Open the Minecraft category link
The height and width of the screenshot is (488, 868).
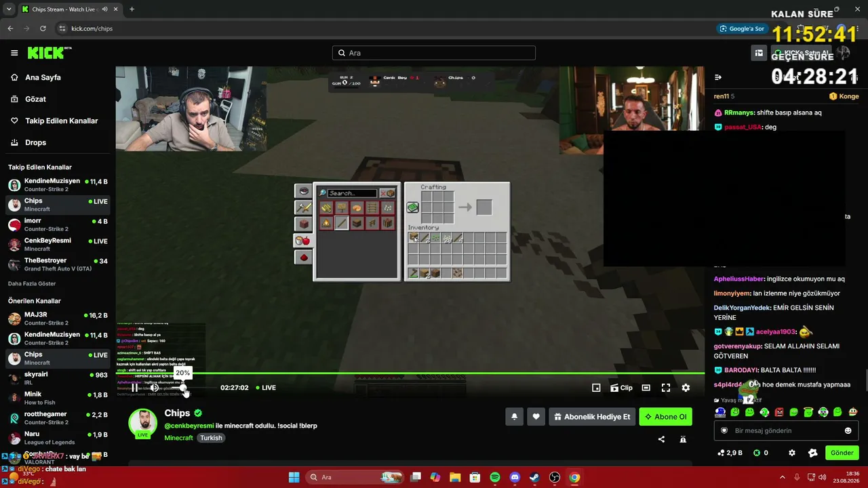[178, 438]
